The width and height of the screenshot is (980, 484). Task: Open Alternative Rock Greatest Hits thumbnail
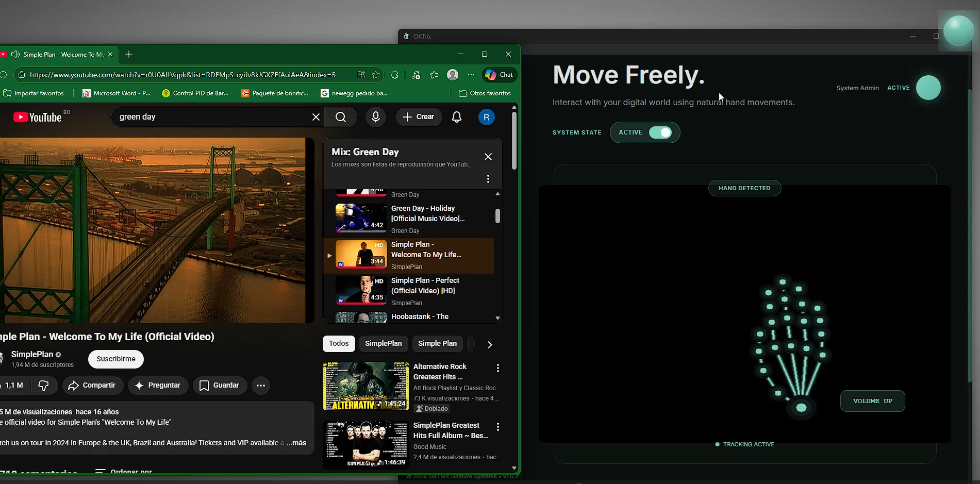pos(366,386)
